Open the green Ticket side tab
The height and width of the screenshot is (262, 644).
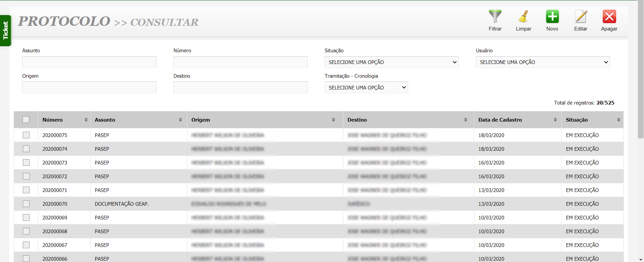5,30
